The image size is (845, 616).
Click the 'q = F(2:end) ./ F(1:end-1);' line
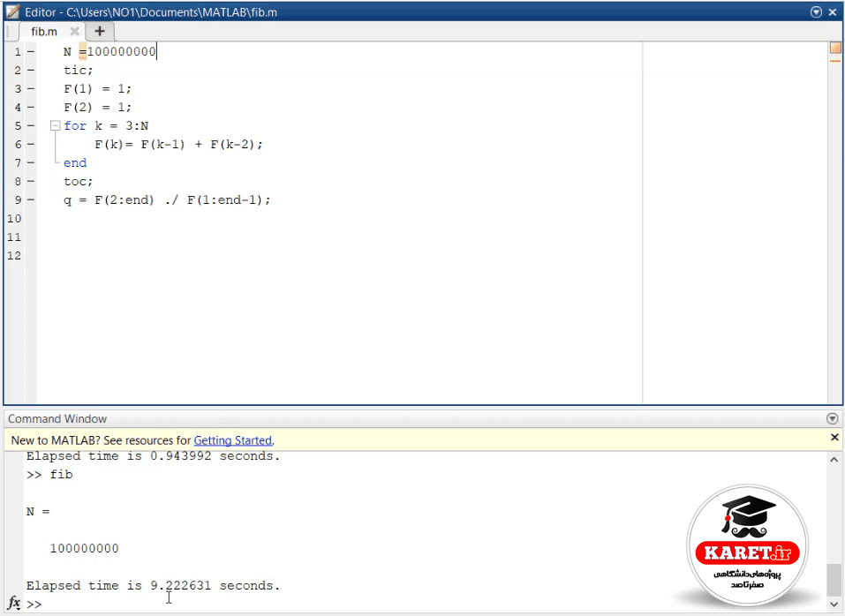click(x=167, y=199)
